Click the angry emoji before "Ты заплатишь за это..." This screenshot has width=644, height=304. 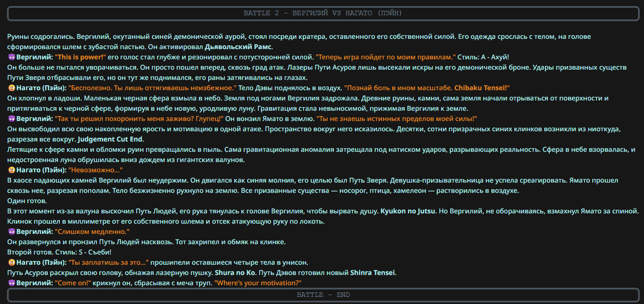(11, 262)
